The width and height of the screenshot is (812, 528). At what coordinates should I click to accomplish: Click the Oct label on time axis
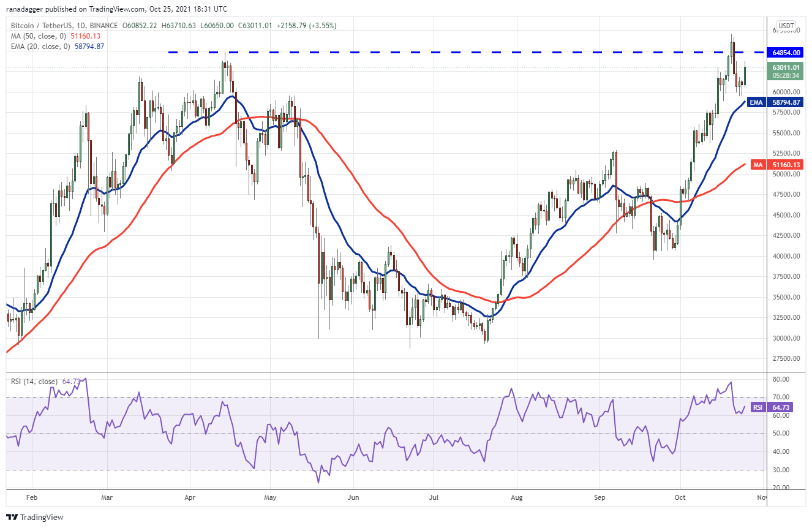click(679, 499)
